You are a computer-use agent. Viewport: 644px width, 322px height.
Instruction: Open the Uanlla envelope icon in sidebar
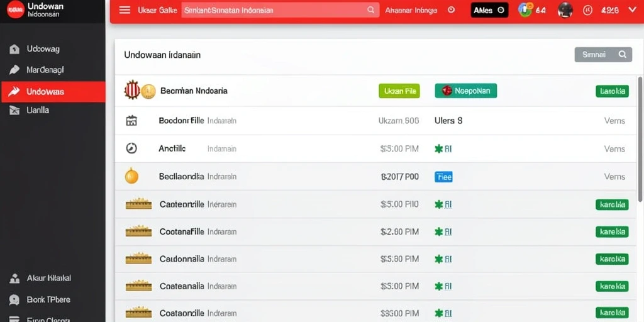click(14, 110)
